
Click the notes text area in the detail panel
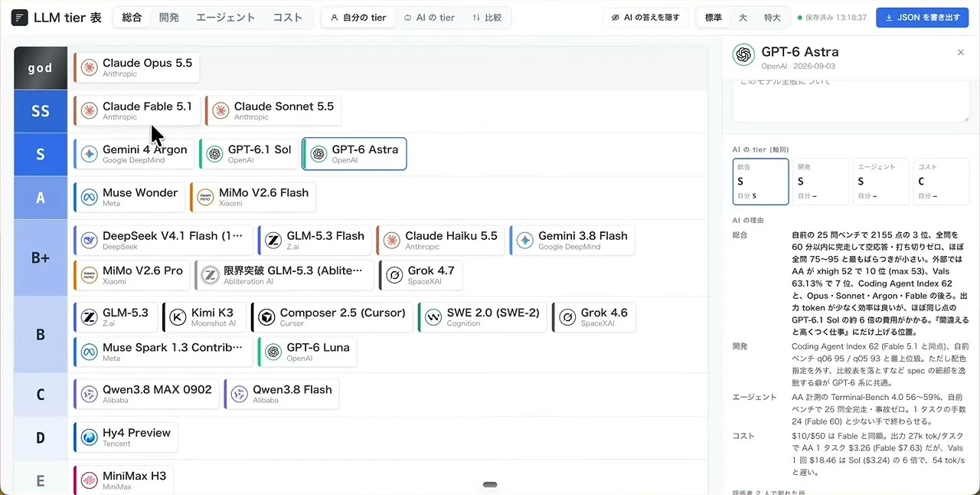pos(851,100)
